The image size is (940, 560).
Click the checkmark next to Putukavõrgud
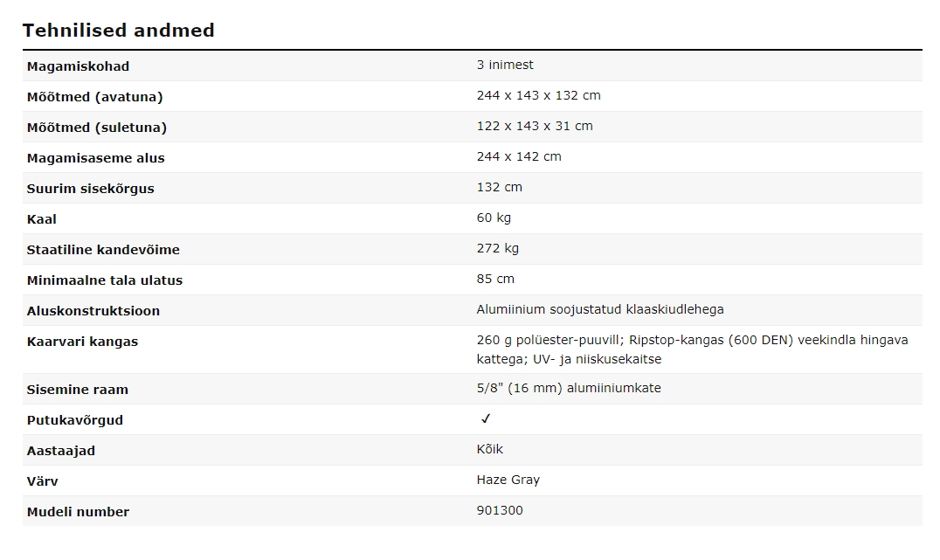(x=486, y=419)
